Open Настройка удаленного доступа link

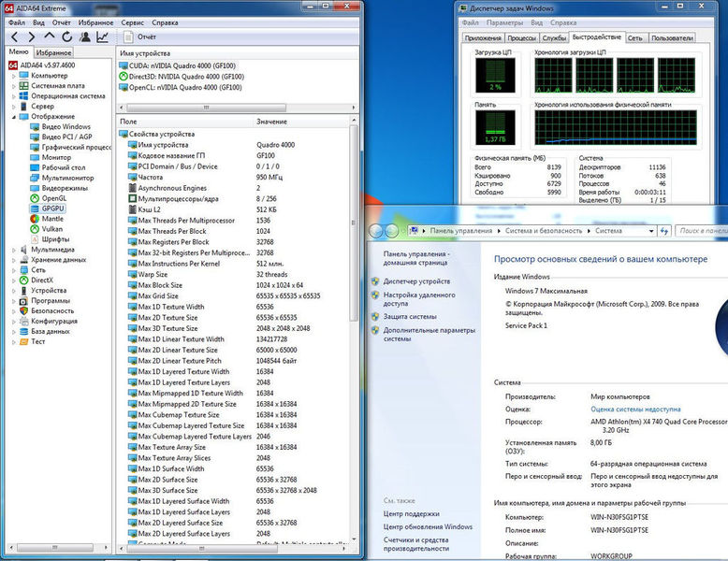[x=419, y=299]
